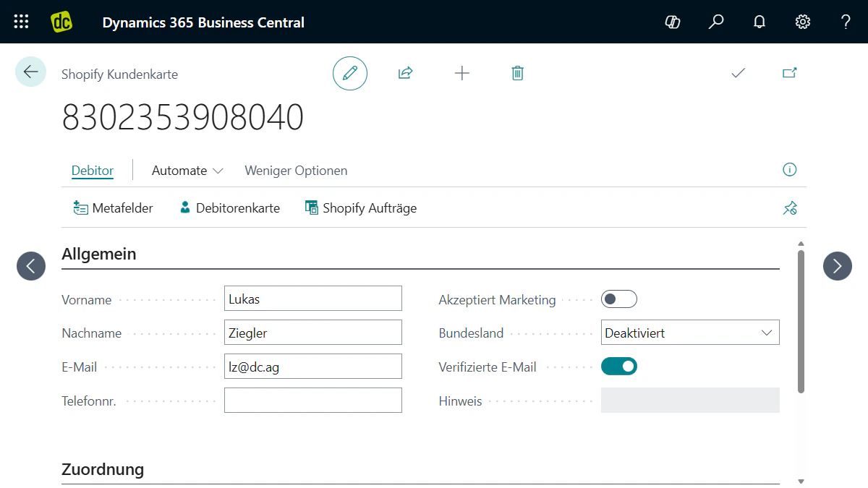The height and width of the screenshot is (488, 868).
Task: Click the record number 8302353908040
Action: point(183,117)
